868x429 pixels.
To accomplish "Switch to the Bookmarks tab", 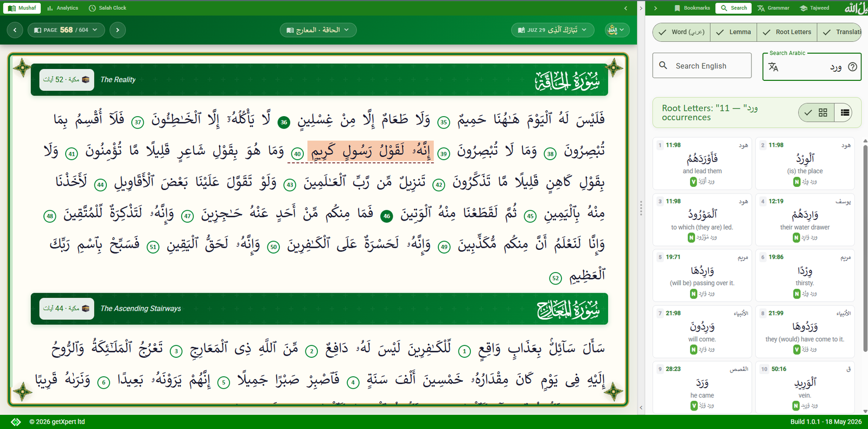I will 692,8.
